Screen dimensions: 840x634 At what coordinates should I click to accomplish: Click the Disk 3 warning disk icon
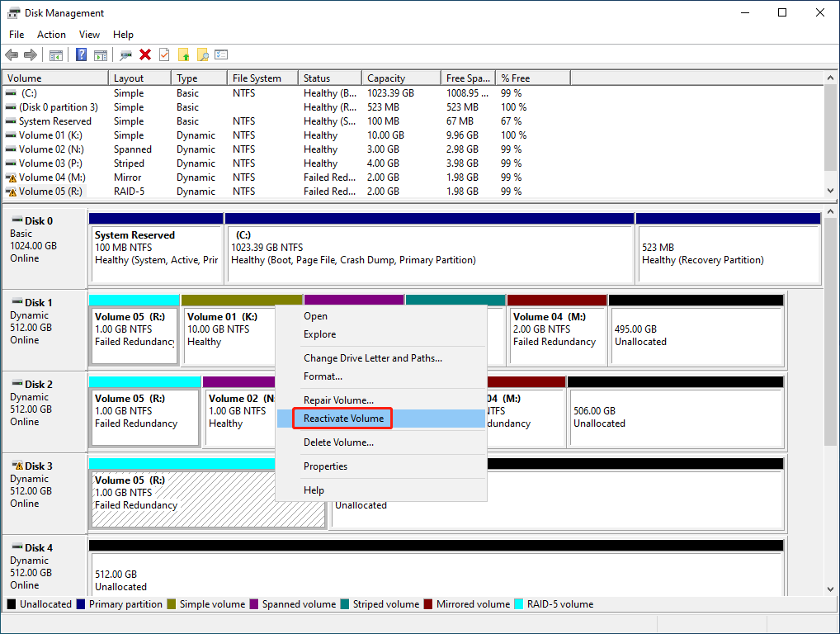[x=17, y=466]
